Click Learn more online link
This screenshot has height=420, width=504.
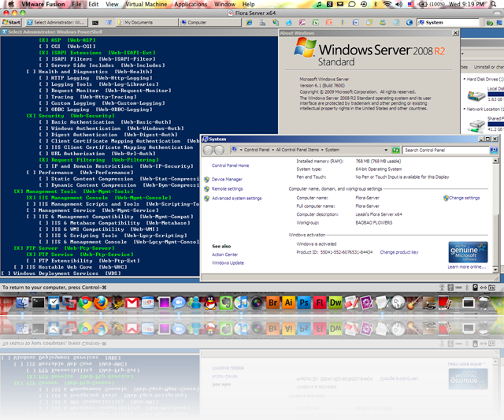coord(467,267)
